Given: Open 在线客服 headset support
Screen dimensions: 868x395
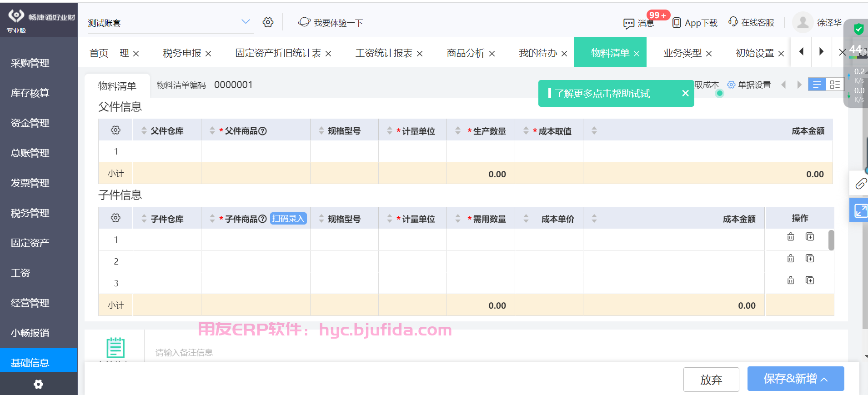Looking at the screenshot, I should click(733, 21).
